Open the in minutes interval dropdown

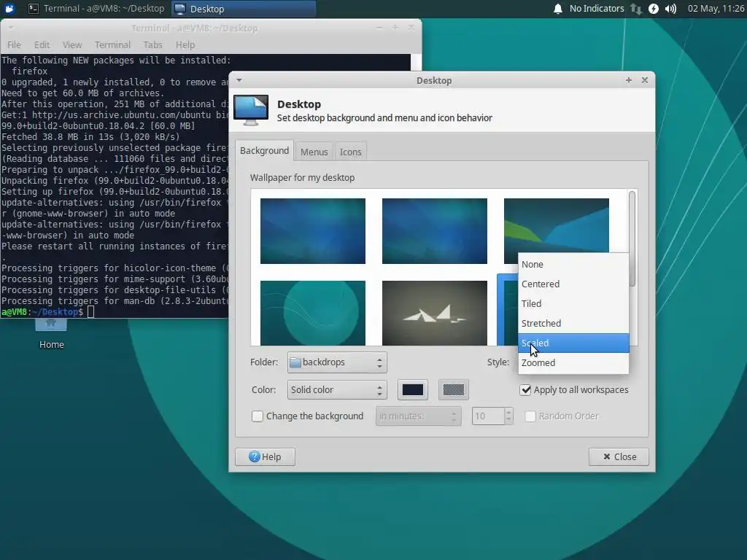tap(418, 416)
